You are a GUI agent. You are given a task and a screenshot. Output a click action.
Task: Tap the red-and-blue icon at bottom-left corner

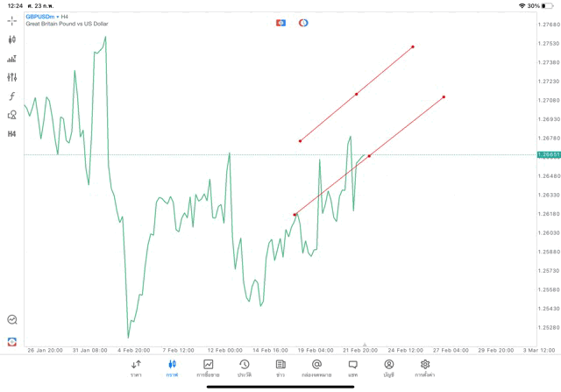pyautogui.click(x=12, y=341)
